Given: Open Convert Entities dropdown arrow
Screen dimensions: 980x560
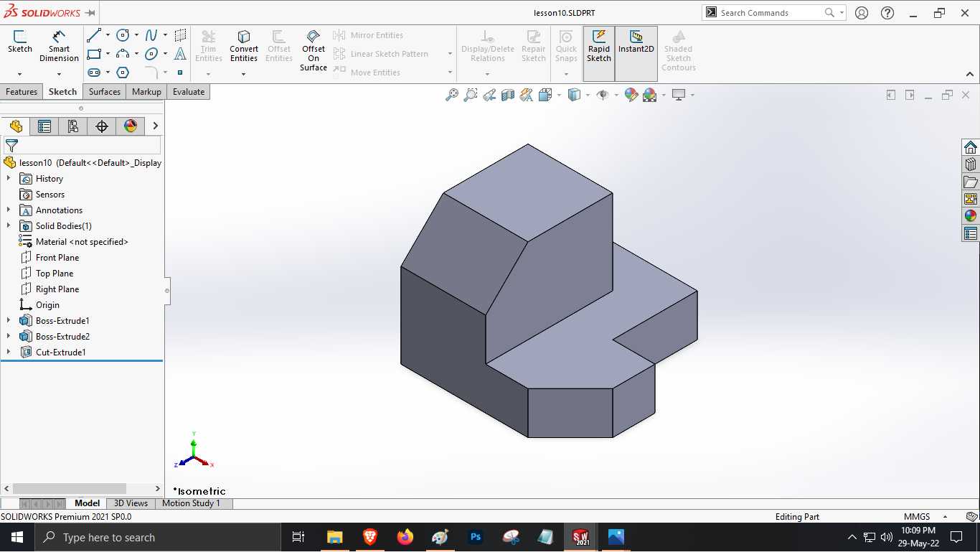Looking at the screenshot, I should 244,74.
